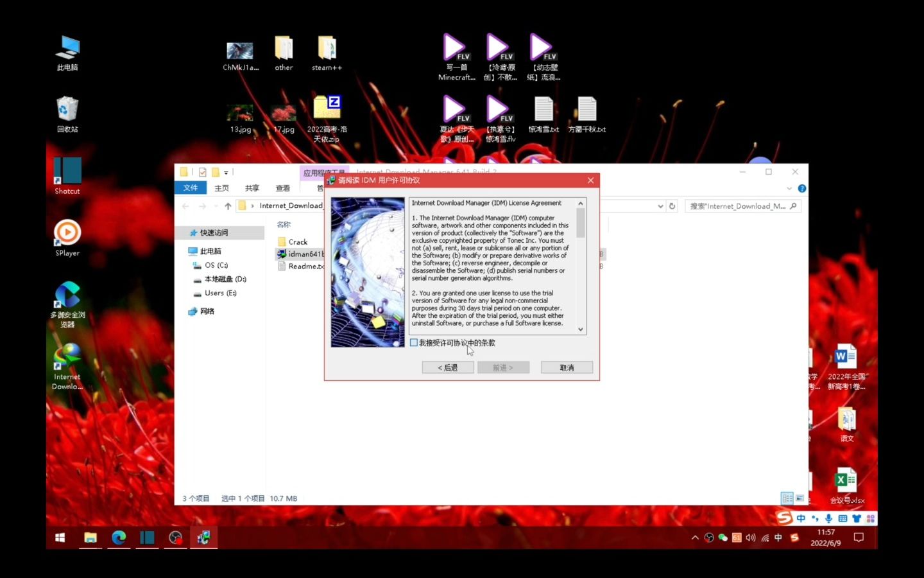The image size is (924, 578).
Task: Select the 'other' folder on desktop
Action: [x=284, y=53]
